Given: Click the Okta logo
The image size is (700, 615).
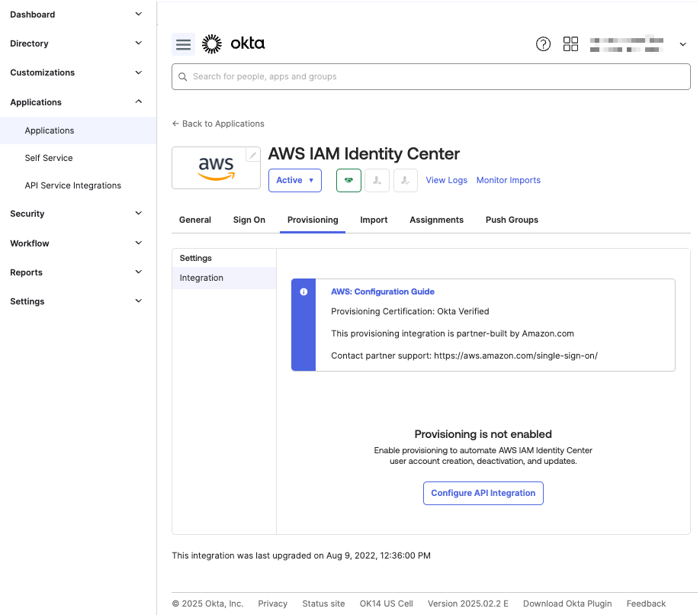Looking at the screenshot, I should coord(233,43).
